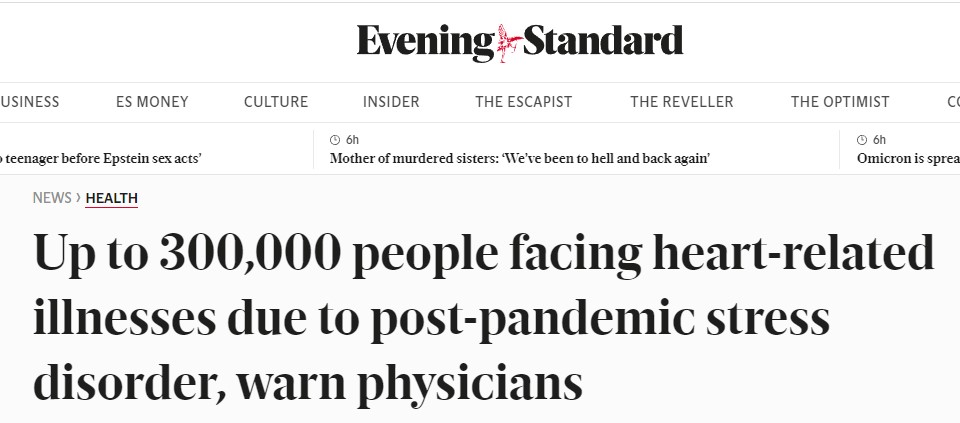Open the Epstein sex acts story

point(101,159)
